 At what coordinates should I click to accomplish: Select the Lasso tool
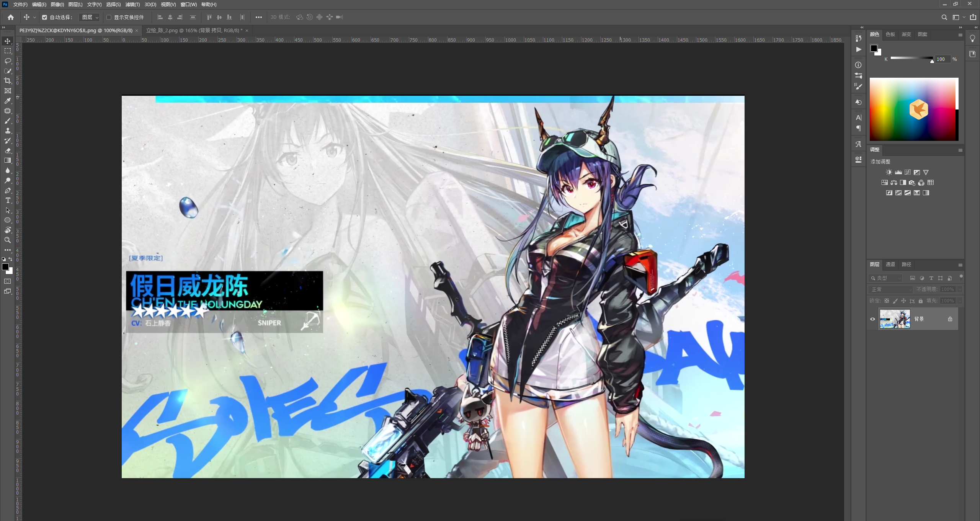pos(8,61)
